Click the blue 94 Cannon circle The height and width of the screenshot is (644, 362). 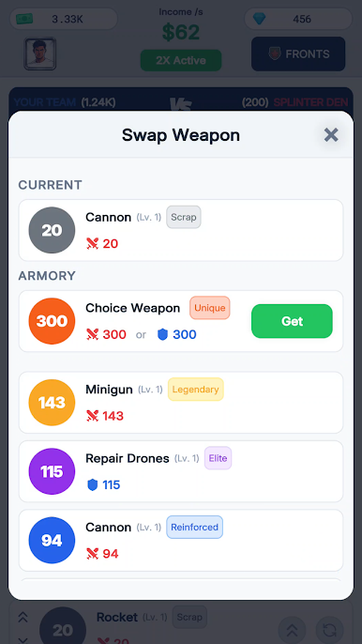tap(52, 541)
